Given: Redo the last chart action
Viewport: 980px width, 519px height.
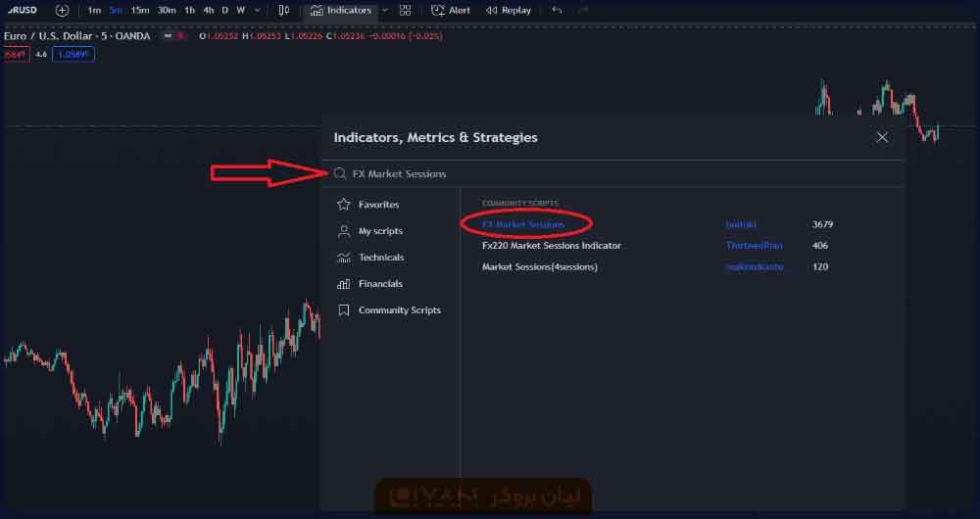Looking at the screenshot, I should coord(582,10).
